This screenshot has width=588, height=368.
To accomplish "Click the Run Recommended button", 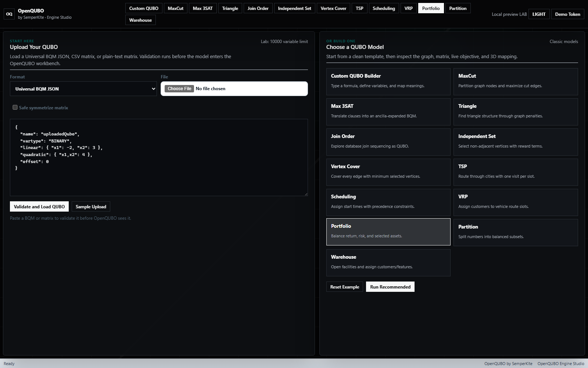I will coord(390,287).
